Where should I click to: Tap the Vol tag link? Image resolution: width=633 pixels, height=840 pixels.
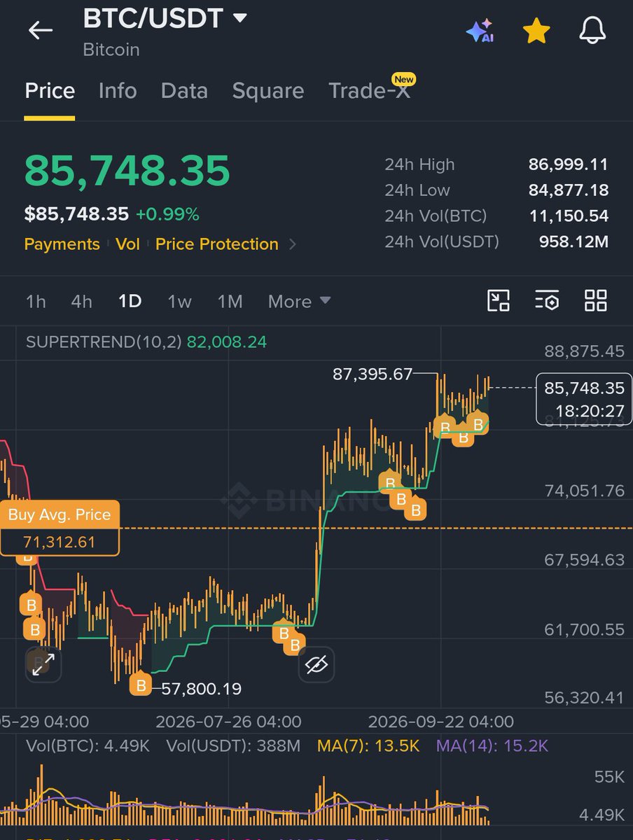[x=127, y=244]
